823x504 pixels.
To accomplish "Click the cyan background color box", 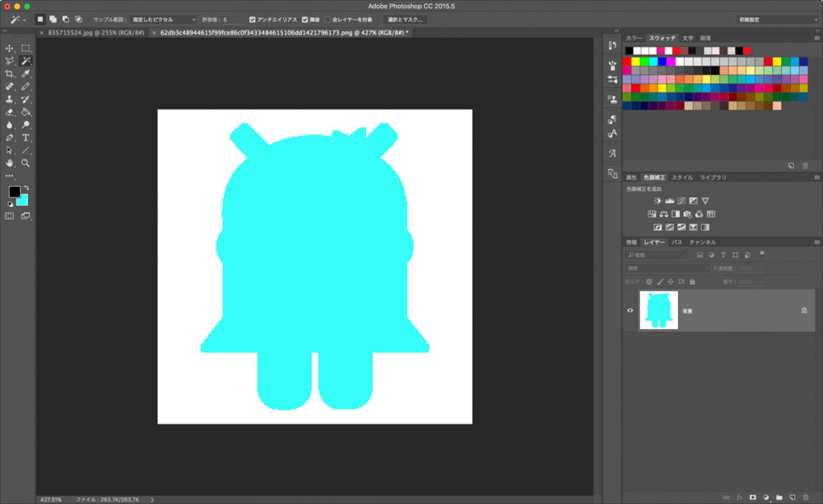I will [24, 201].
